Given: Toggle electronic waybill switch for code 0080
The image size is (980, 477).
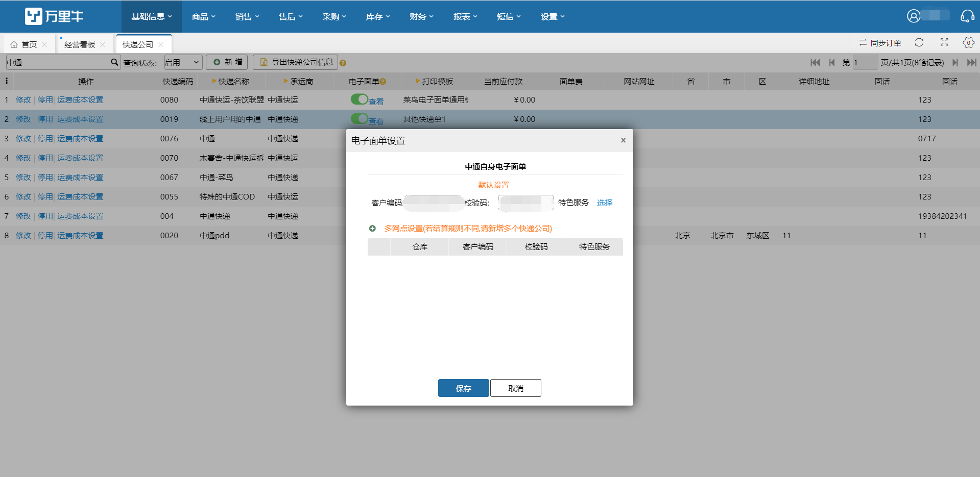Looking at the screenshot, I should pos(360,99).
